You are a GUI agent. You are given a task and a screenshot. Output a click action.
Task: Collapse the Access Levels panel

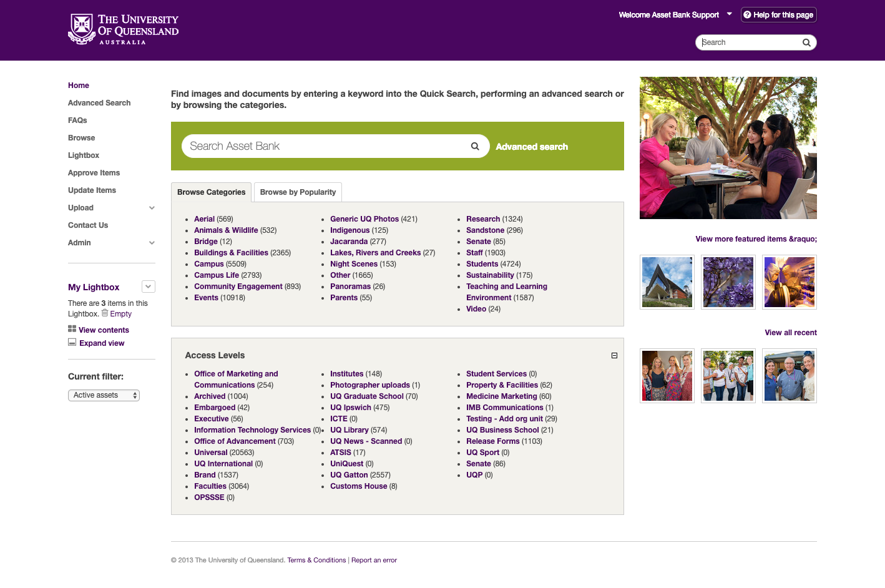(x=614, y=355)
